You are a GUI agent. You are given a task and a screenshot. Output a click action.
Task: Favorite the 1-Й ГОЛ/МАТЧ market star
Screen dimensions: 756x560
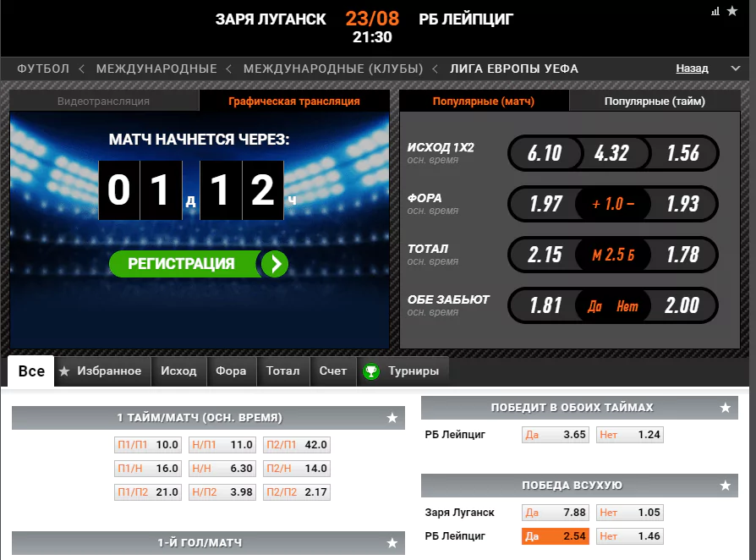392,543
